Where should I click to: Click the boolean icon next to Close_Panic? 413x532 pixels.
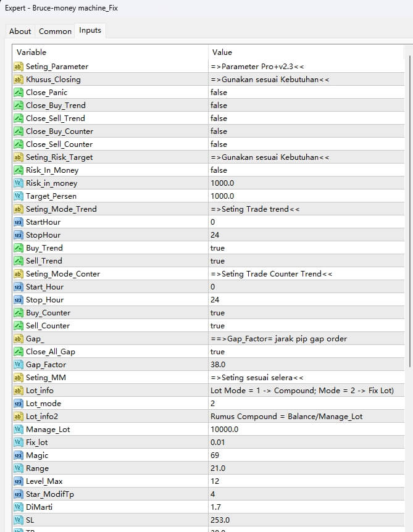coord(19,93)
